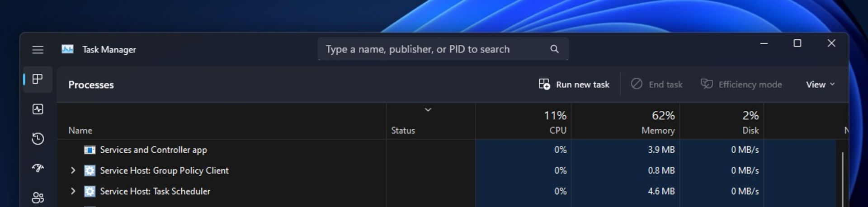The height and width of the screenshot is (207, 868).
Task: Click the Services and Controller app icon
Action: 90,150
